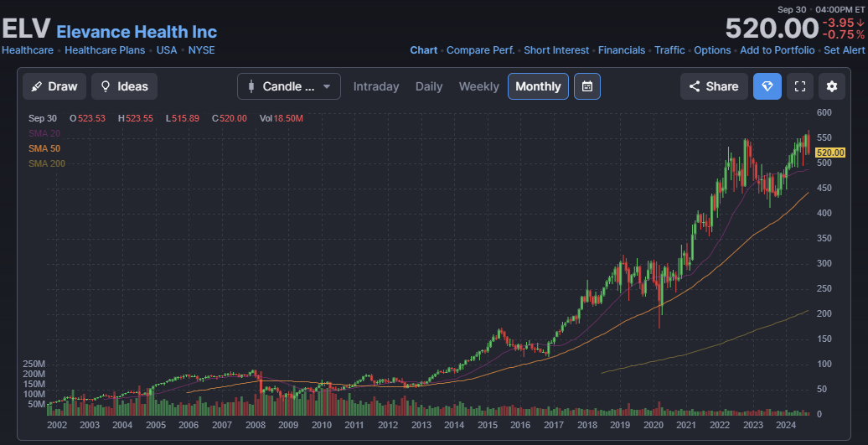Click the share arrow icon
The width and height of the screenshot is (868, 445).
point(695,86)
